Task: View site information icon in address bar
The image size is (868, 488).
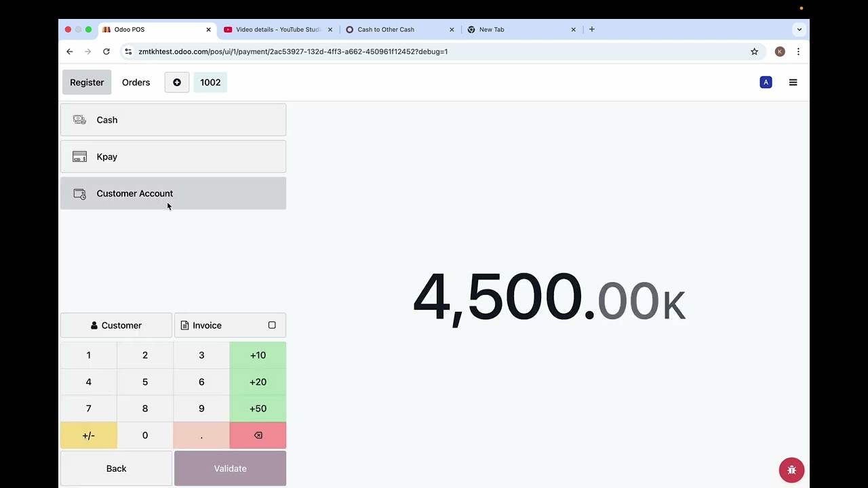Action: [x=128, y=52]
